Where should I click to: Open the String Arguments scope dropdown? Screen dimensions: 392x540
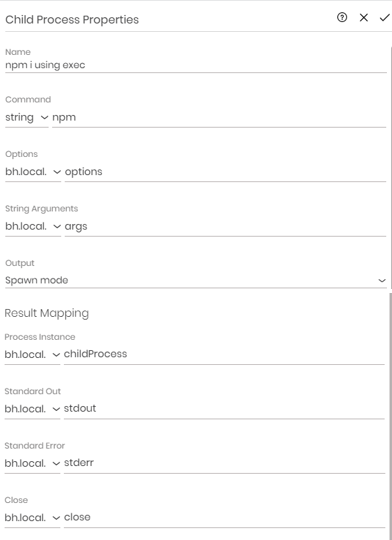pos(33,226)
